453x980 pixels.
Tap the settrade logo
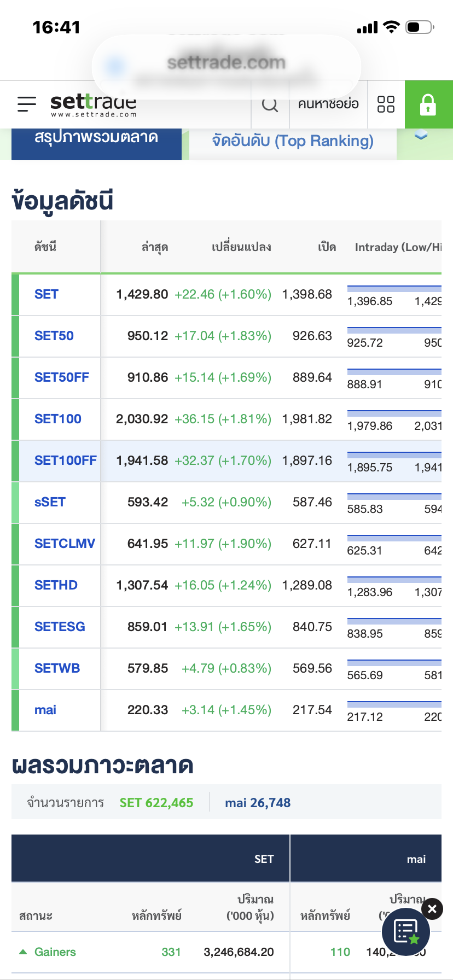(x=93, y=105)
